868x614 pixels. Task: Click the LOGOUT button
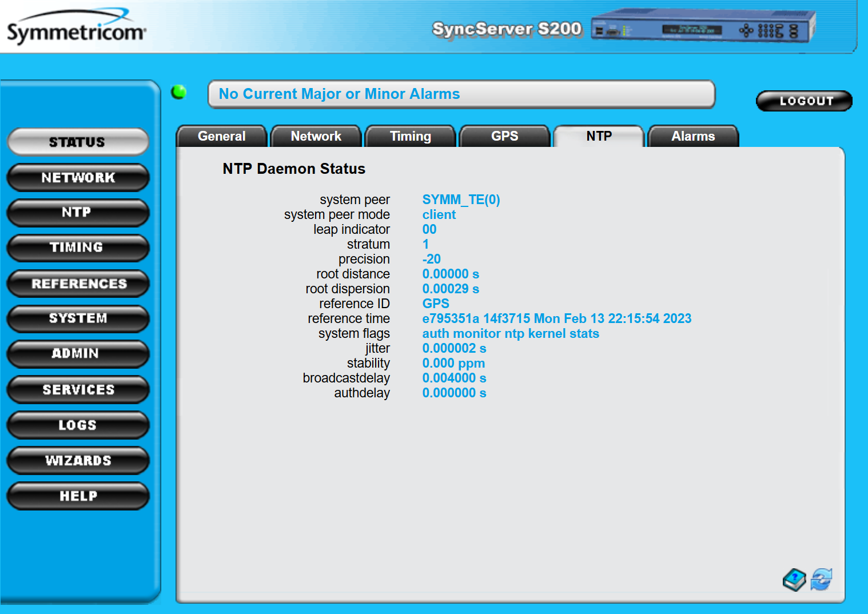coord(804,100)
